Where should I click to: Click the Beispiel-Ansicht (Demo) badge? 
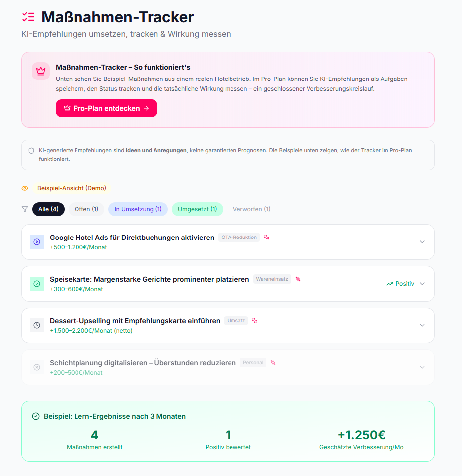tap(72, 188)
